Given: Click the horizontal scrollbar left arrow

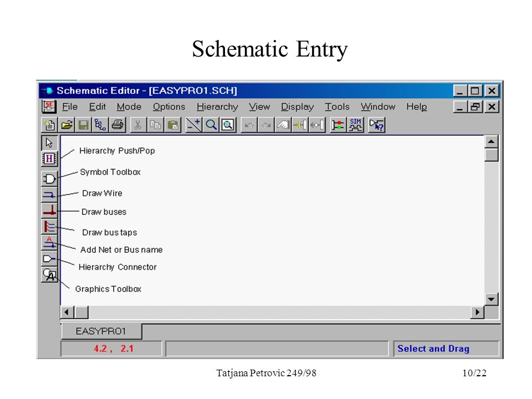Looking at the screenshot, I should (x=67, y=312).
